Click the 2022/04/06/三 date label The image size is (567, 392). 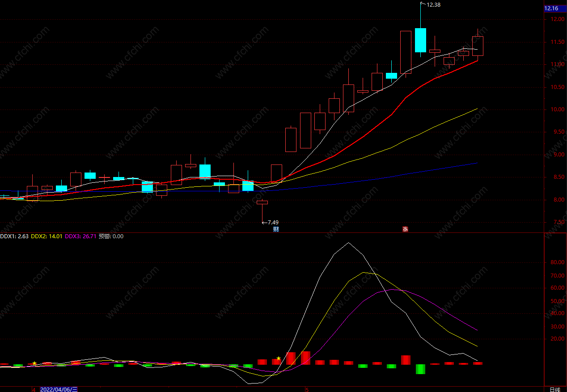tap(59, 389)
